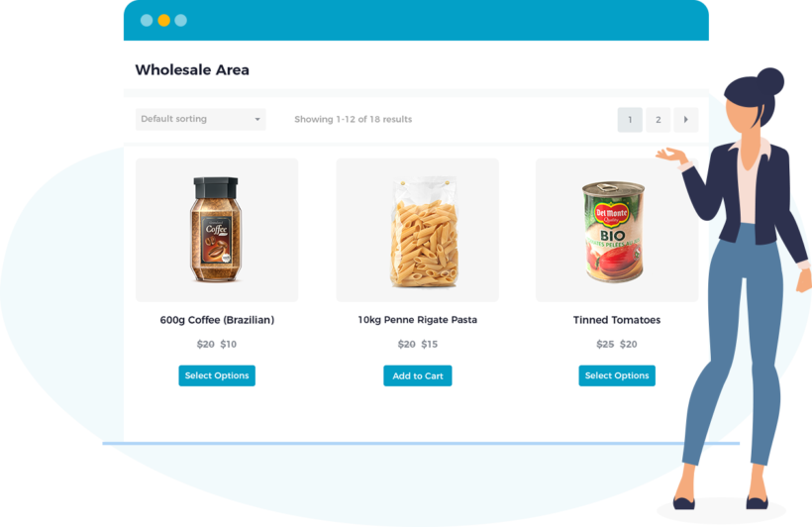Image resolution: width=812 pixels, height=527 pixels.
Task: Select page 1 in the pagination
Action: 630,120
